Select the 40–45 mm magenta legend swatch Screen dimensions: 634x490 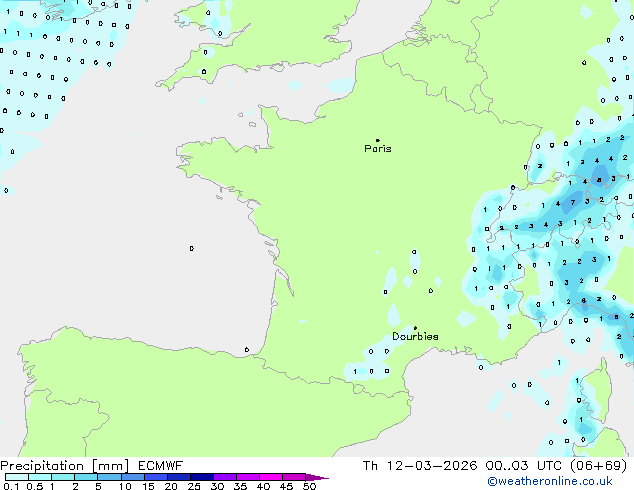tap(271, 477)
